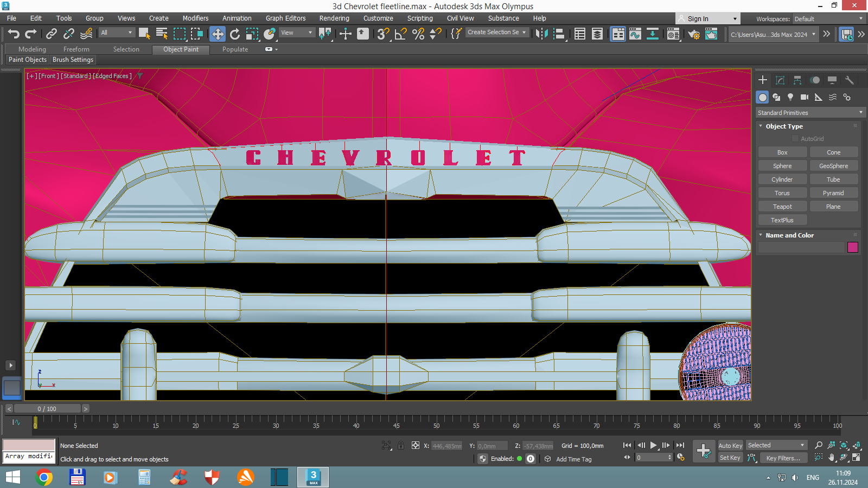Open the reference coordinate system View dropdown
This screenshot has width=868, height=488.
[297, 33]
